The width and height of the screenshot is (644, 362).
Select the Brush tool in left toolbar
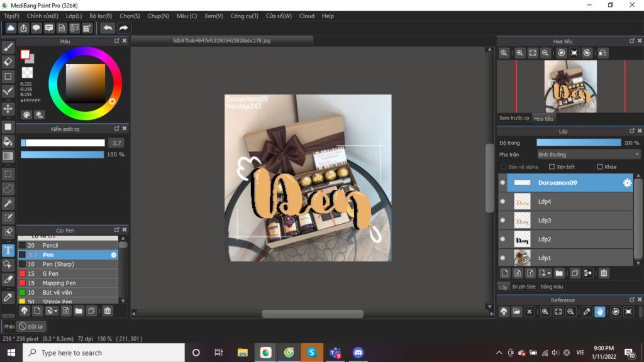click(x=8, y=47)
